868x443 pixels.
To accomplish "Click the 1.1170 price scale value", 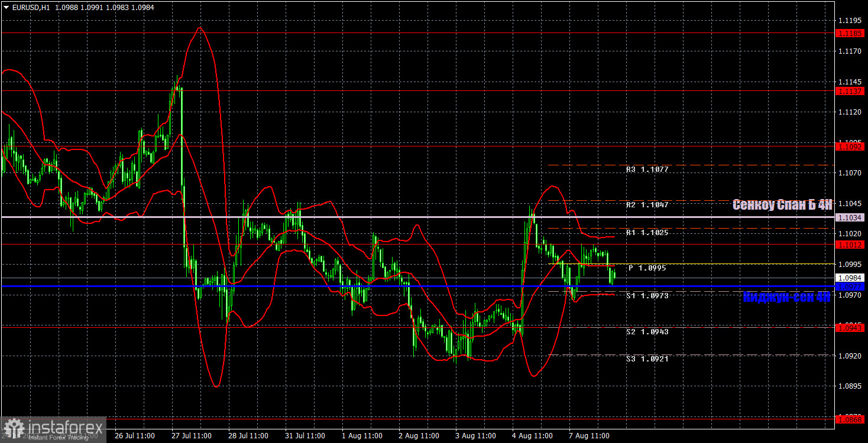I will pyautogui.click(x=850, y=51).
